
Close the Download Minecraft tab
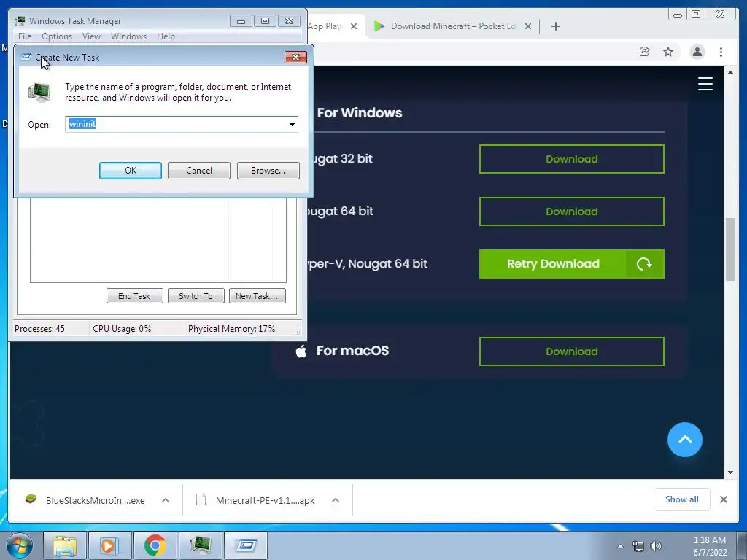click(x=528, y=26)
